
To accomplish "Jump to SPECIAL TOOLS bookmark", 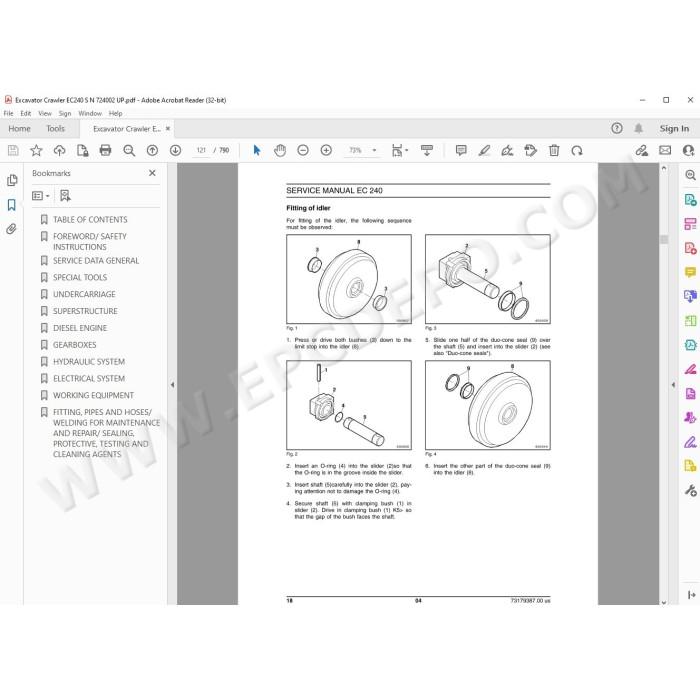I will 80,278.
